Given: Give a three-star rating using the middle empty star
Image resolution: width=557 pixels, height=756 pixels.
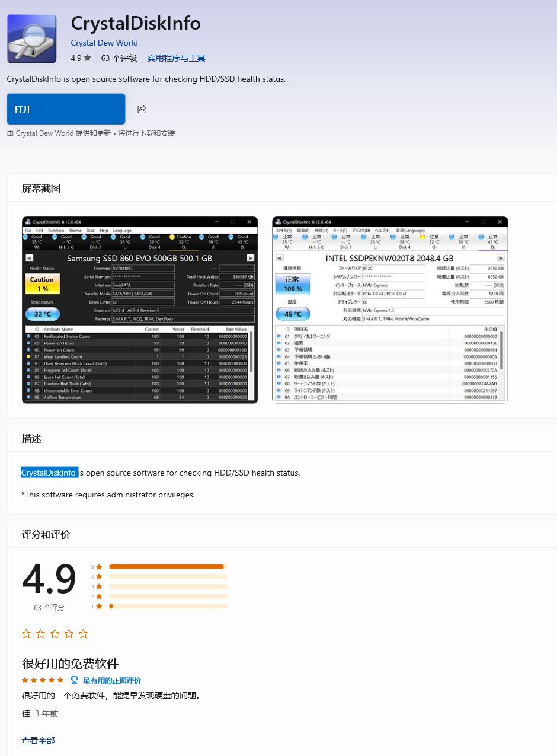Looking at the screenshot, I should click(x=55, y=634).
